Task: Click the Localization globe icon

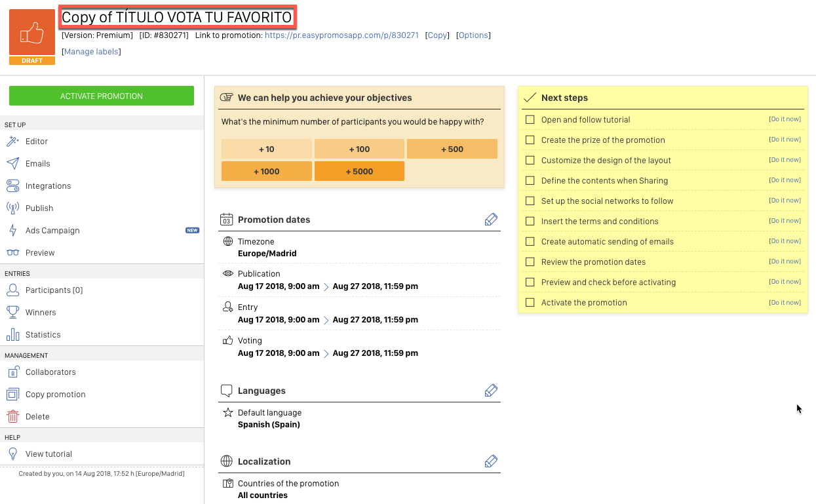Action: pos(226,461)
